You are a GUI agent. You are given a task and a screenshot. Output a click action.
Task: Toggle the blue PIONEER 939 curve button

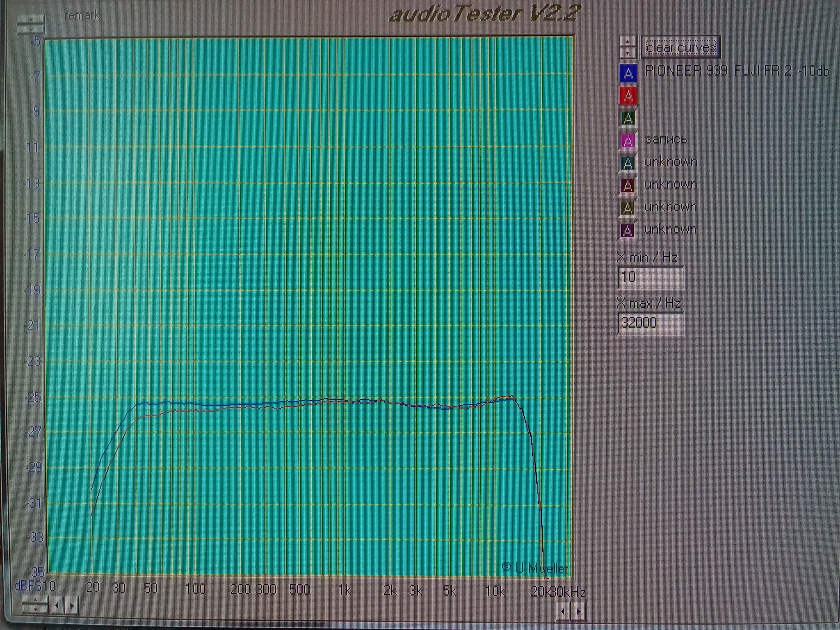pyautogui.click(x=628, y=73)
